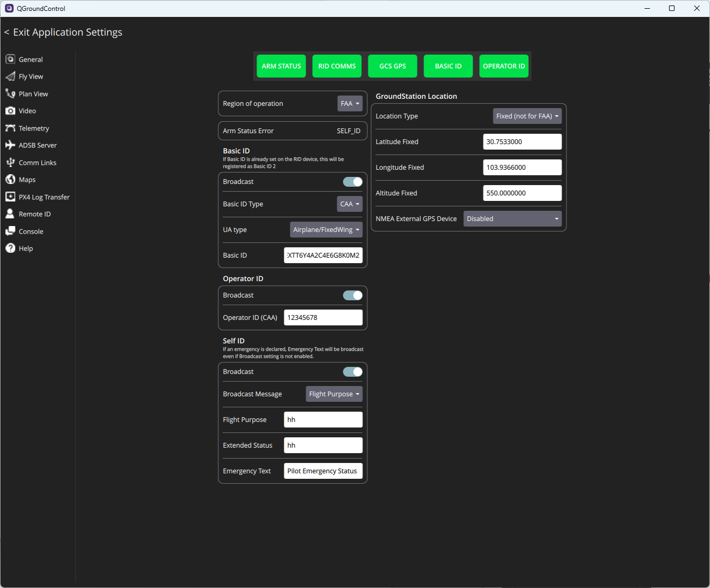
Task: Open Remote ID settings page
Action: 35,214
